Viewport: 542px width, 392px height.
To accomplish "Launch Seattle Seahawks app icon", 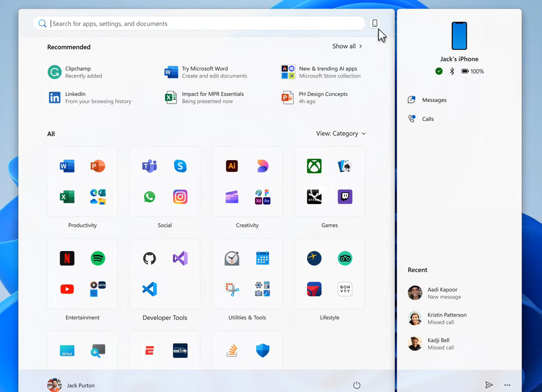I will pos(180,350).
